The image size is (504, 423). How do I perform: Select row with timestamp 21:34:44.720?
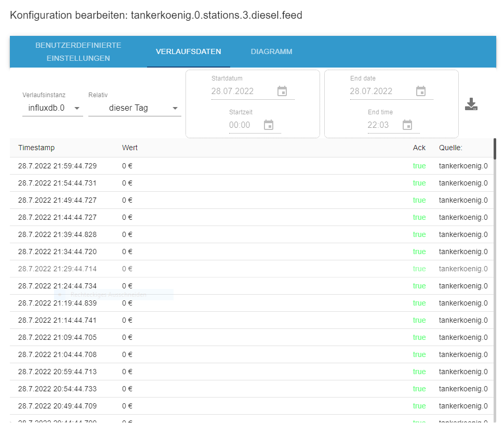[x=251, y=252]
